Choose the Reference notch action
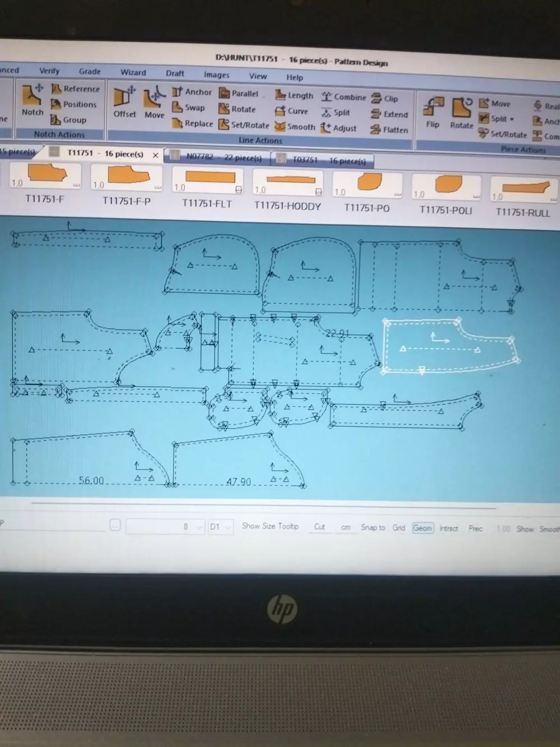560x747 pixels. [x=75, y=89]
